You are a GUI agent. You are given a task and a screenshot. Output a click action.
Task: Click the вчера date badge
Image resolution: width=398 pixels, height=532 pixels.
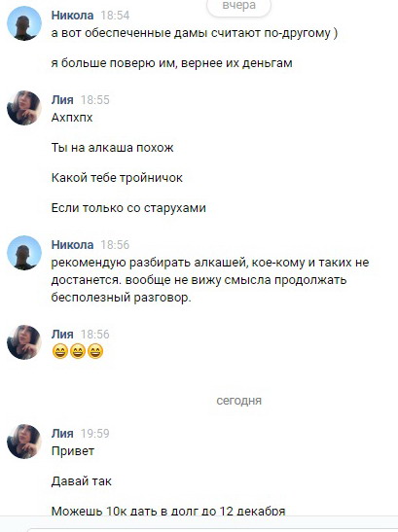click(238, 6)
